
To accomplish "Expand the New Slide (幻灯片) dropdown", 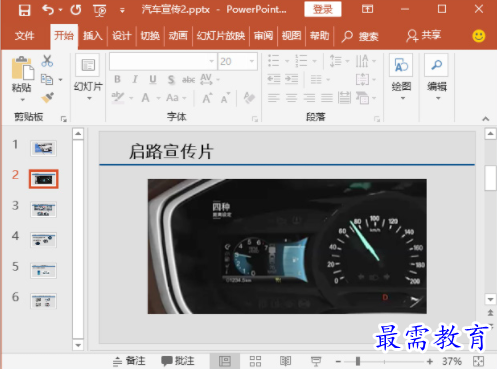I will point(89,98).
